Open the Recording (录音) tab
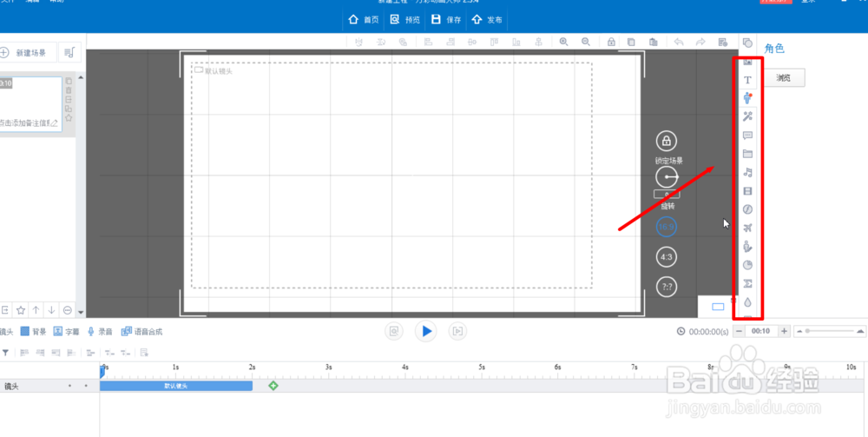This screenshot has width=868, height=437. point(100,331)
